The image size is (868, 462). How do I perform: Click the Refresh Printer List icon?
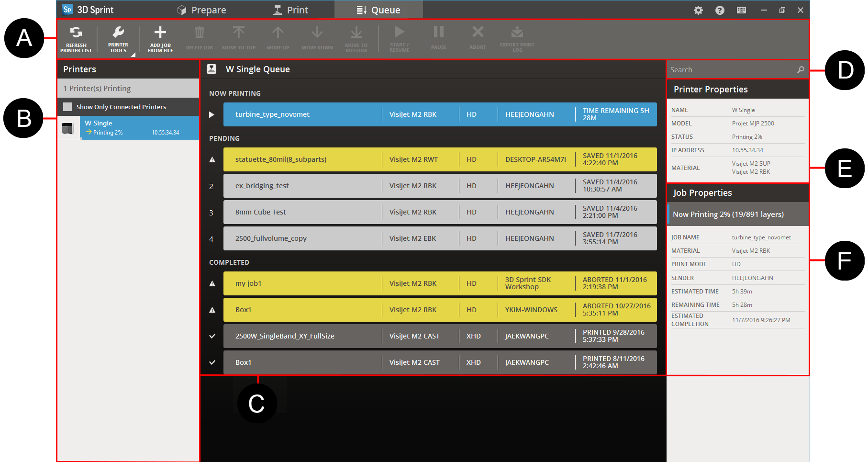click(x=76, y=33)
